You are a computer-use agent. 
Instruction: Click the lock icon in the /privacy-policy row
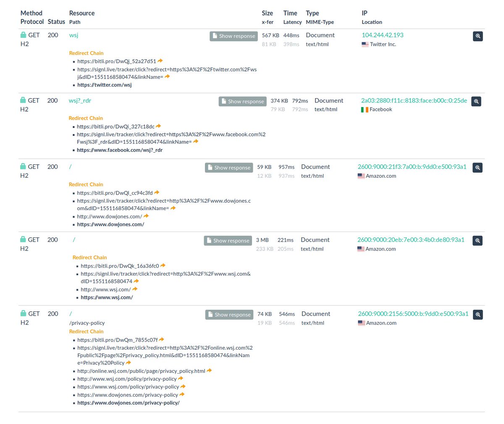click(x=23, y=313)
